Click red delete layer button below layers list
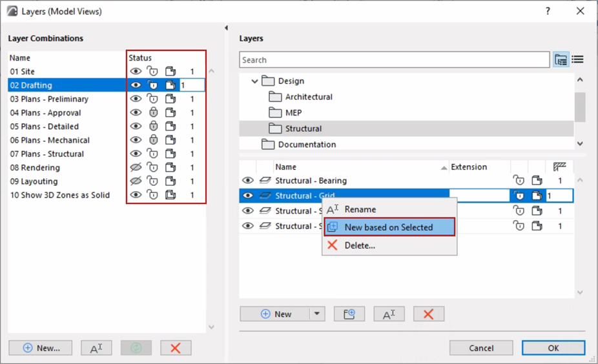Viewport: 598px width, 364px height. point(429,314)
